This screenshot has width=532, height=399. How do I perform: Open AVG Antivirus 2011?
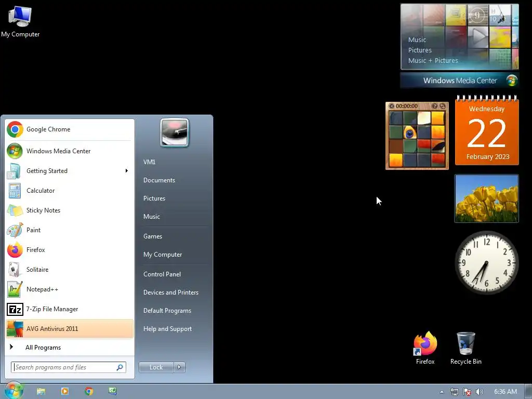[70, 328]
